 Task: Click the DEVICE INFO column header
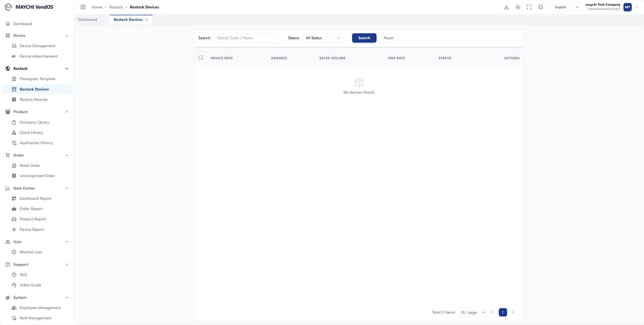(222, 58)
